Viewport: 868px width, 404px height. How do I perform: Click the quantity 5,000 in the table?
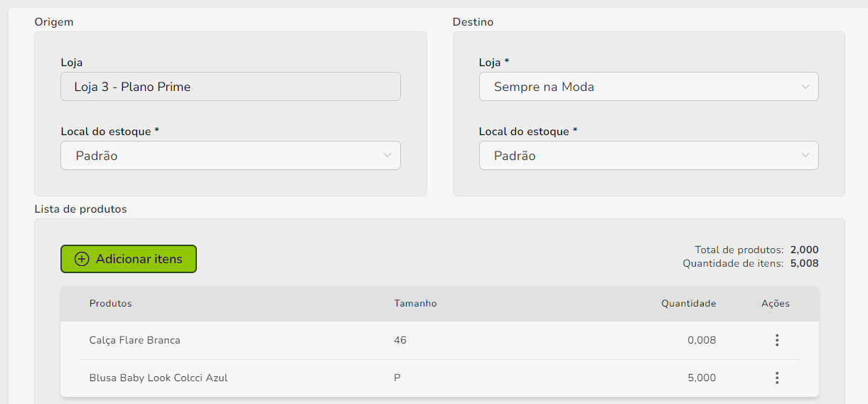(x=702, y=378)
